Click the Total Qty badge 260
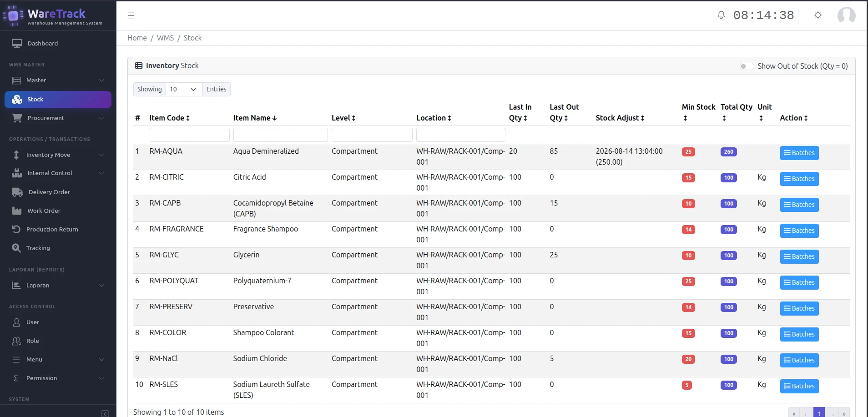Viewport: 868px width, 417px height. pos(729,152)
